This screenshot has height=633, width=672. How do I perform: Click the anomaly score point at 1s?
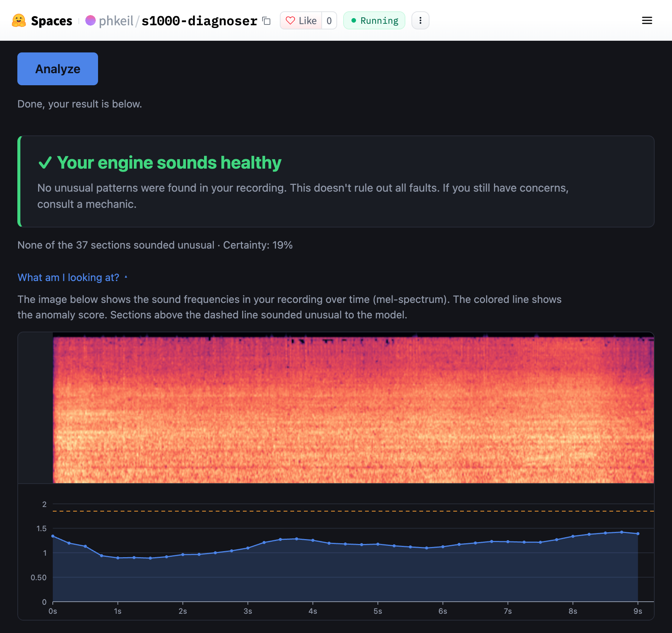coord(118,558)
